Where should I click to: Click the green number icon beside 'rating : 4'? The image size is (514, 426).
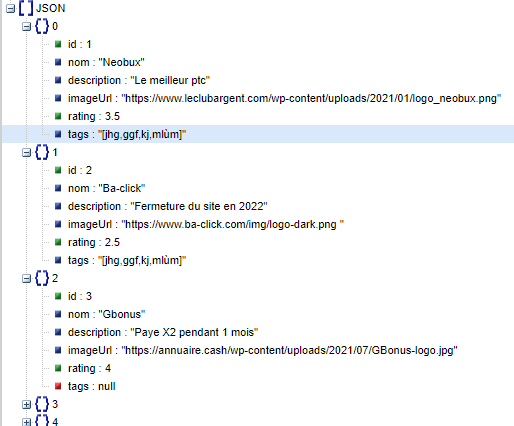point(58,368)
